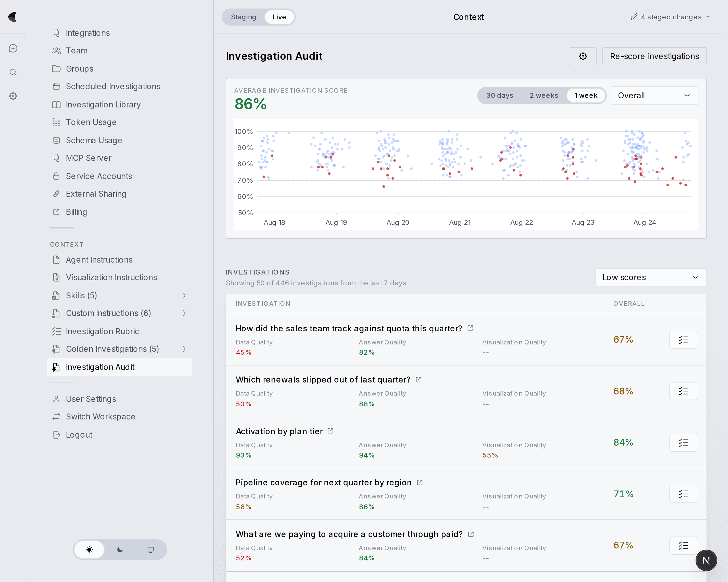Open the audit settings gear button
This screenshot has width=728, height=582.
(x=582, y=56)
